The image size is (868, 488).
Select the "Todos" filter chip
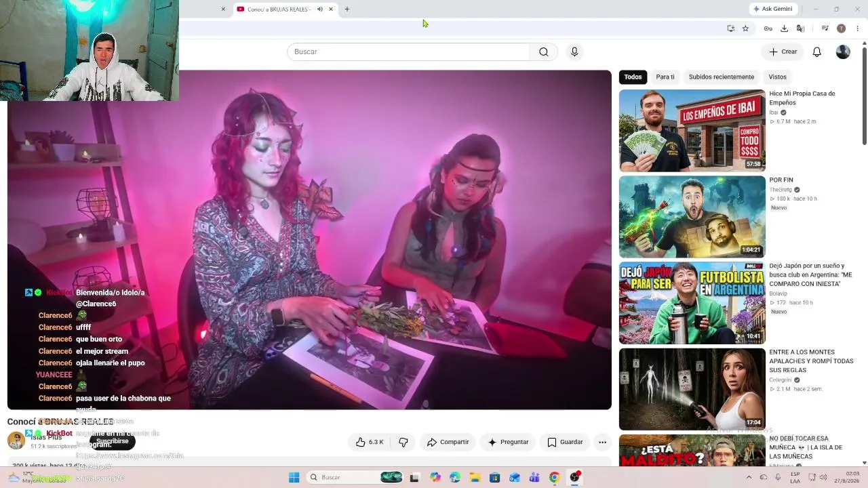633,77
